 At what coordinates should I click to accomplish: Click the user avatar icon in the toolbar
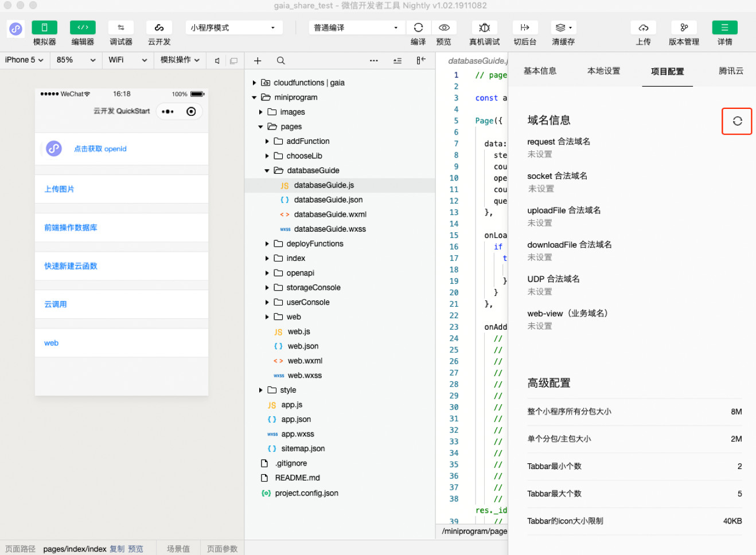click(x=15, y=29)
